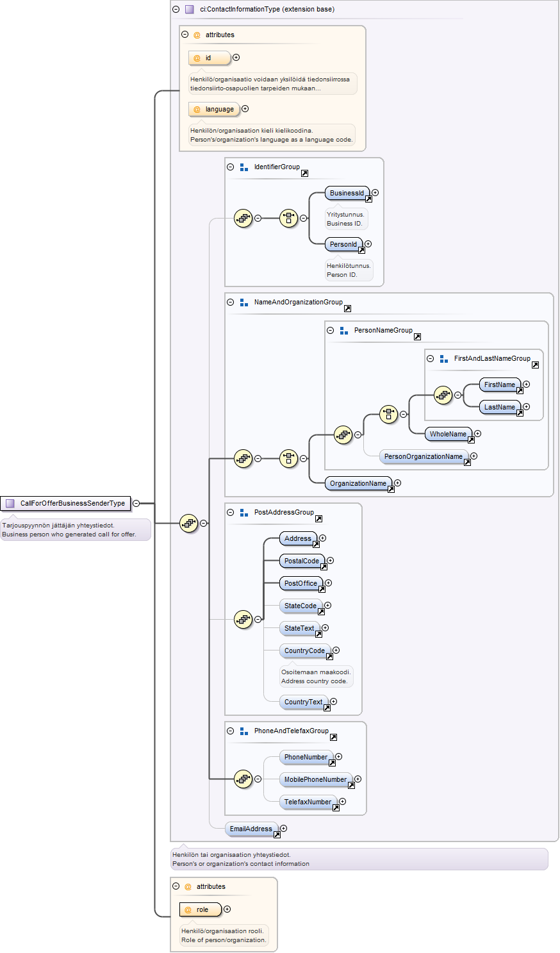Click the group icon beside PostAddressGroup

pyautogui.click(x=244, y=513)
